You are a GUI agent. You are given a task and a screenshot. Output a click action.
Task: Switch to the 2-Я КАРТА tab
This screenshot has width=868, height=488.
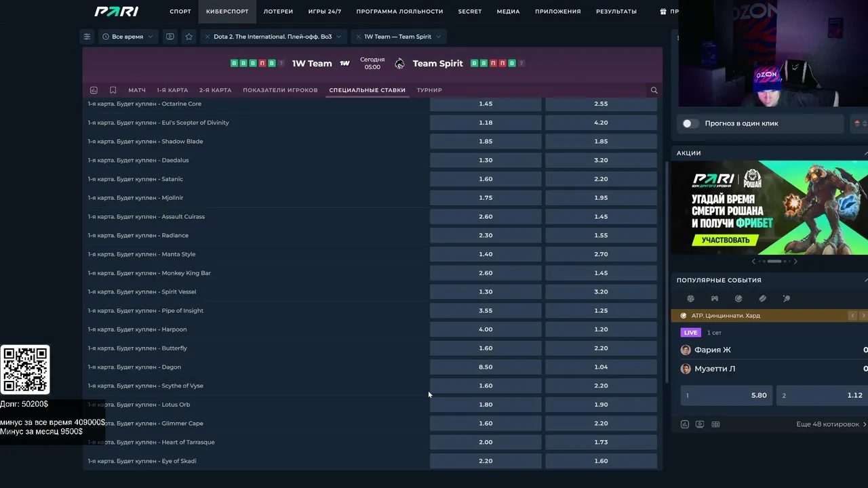click(216, 90)
